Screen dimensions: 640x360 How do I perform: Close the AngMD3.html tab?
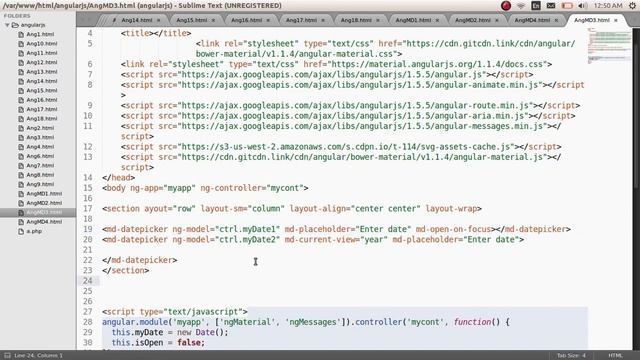pyautogui.click(x=616, y=20)
